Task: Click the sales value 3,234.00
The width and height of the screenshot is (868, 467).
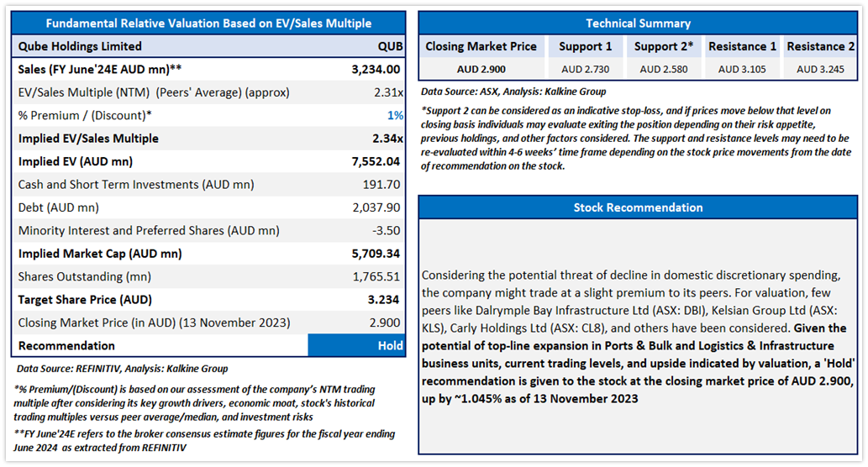Action: [x=376, y=70]
